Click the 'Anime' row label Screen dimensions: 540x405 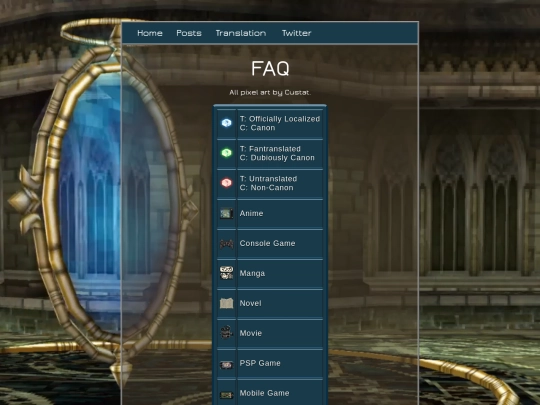[251, 213]
